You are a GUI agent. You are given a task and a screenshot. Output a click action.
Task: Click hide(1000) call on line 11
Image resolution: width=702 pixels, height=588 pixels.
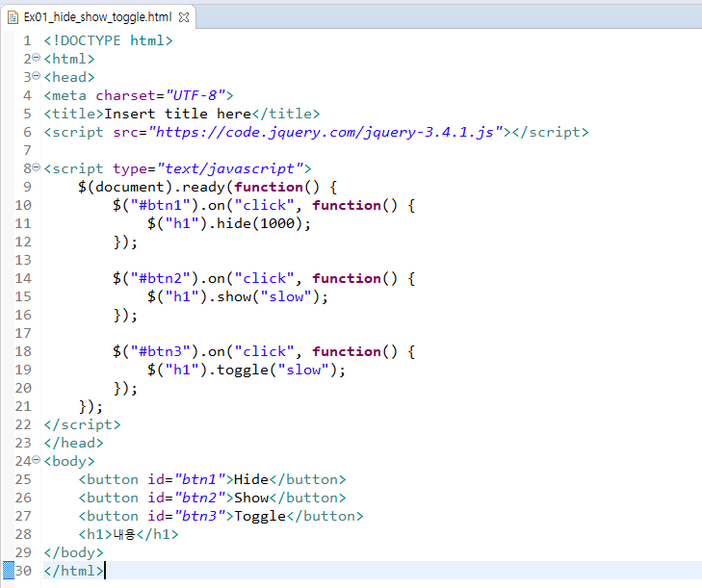(259, 223)
